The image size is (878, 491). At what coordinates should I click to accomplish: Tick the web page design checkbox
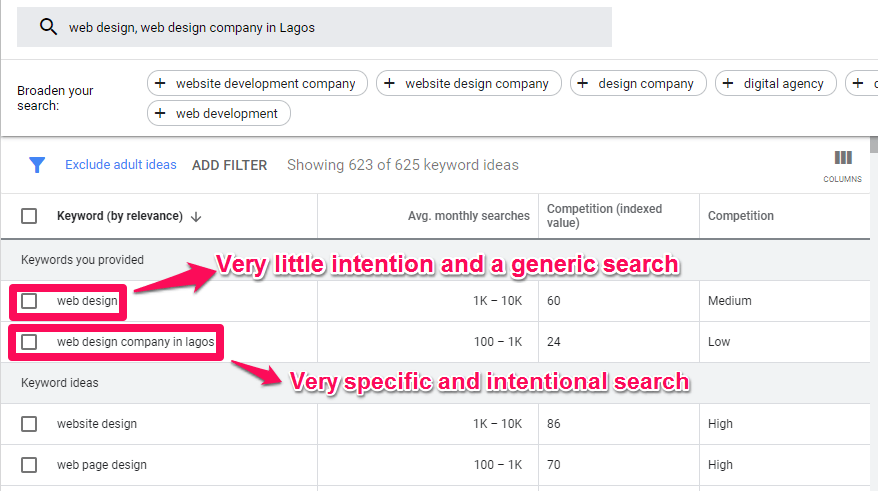coord(29,465)
